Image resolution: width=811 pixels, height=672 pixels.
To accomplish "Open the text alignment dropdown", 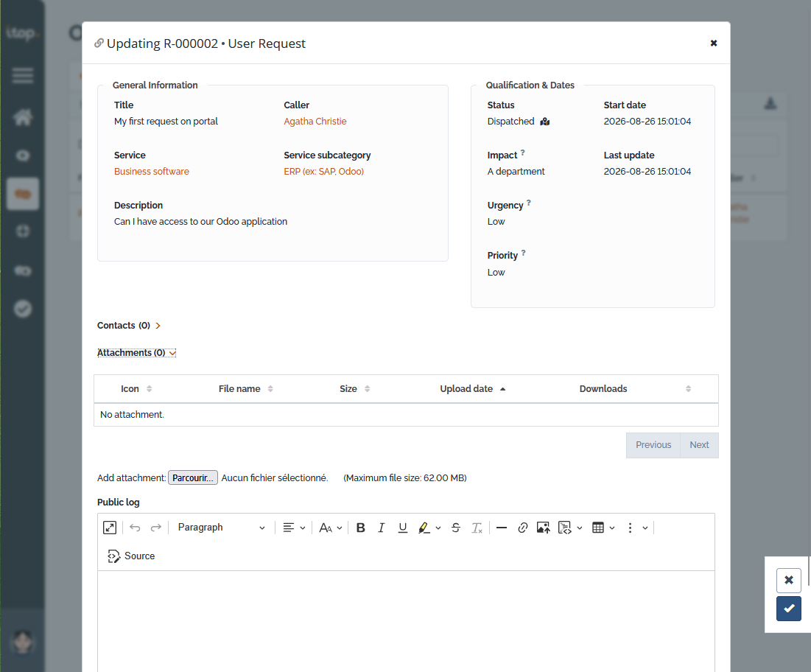I will pos(294,528).
